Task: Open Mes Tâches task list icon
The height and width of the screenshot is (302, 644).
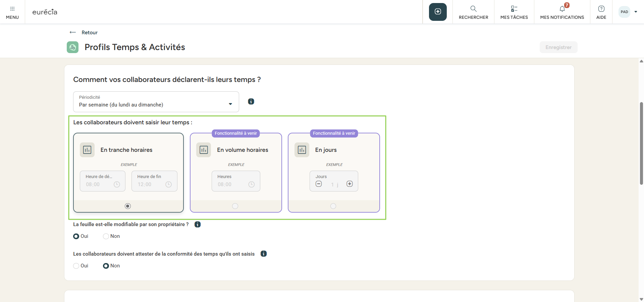Action: pos(514,9)
